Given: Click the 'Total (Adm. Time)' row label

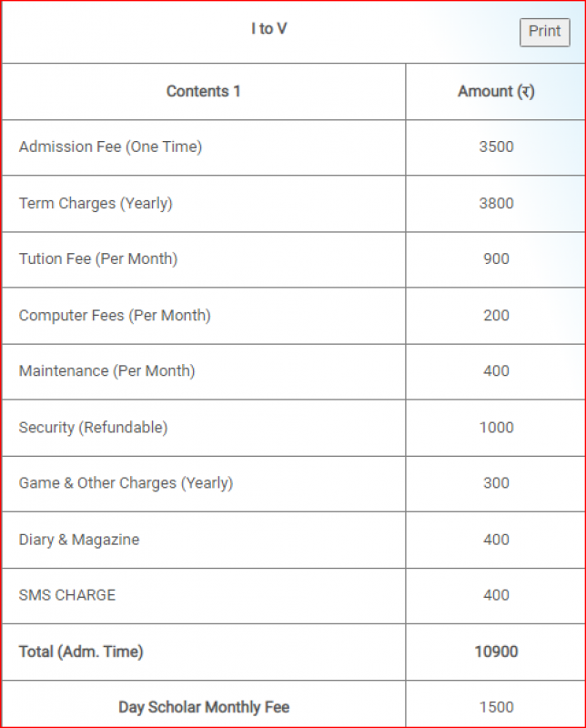Looking at the screenshot, I should click(x=81, y=652).
